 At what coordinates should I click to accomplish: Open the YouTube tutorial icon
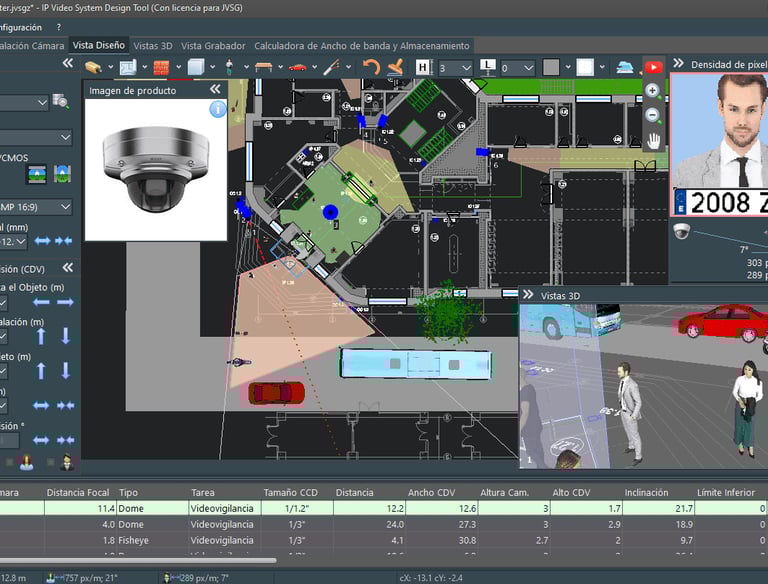[653, 67]
